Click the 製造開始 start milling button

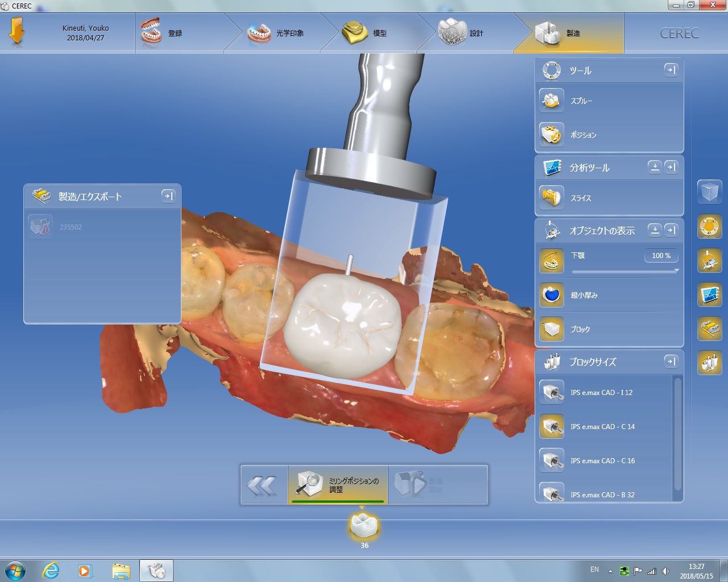click(x=437, y=485)
